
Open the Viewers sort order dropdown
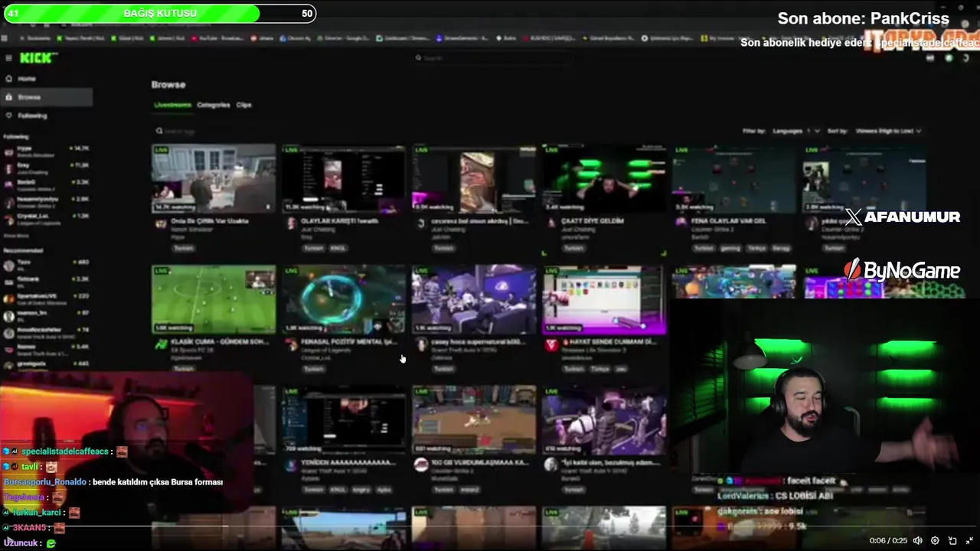tap(888, 131)
